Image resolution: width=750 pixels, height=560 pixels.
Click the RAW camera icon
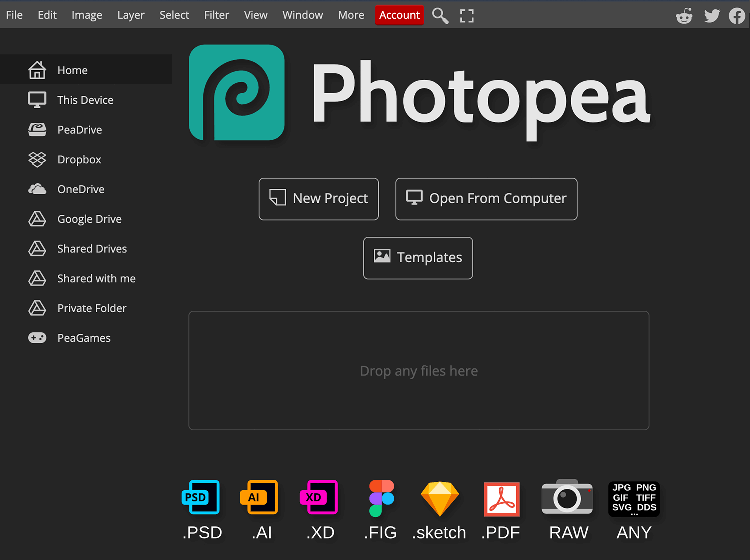[x=567, y=497]
